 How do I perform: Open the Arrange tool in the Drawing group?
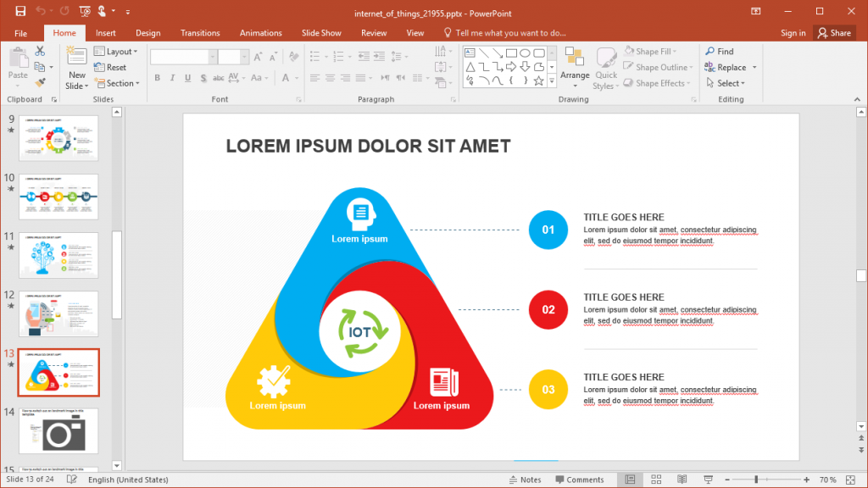[x=575, y=68]
